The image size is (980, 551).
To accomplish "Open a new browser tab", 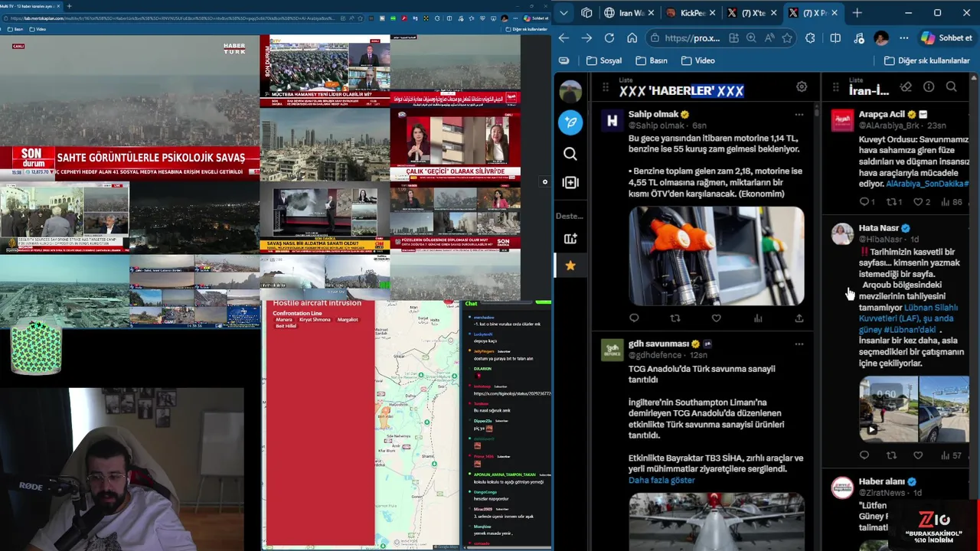I will tap(857, 13).
